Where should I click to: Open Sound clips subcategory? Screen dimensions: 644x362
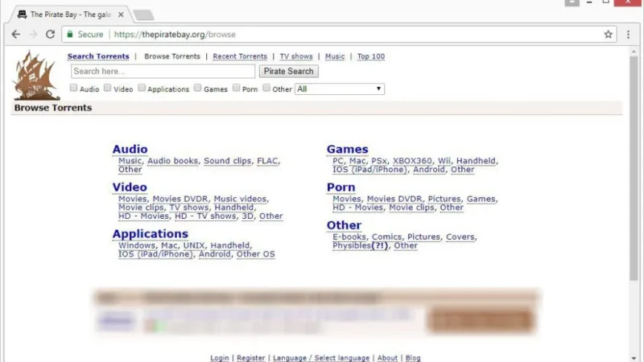point(228,161)
